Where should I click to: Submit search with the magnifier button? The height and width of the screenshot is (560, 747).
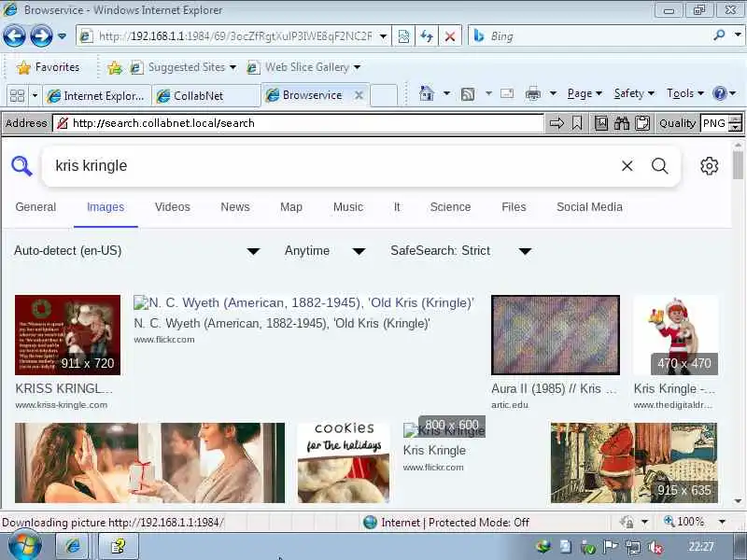tap(660, 166)
